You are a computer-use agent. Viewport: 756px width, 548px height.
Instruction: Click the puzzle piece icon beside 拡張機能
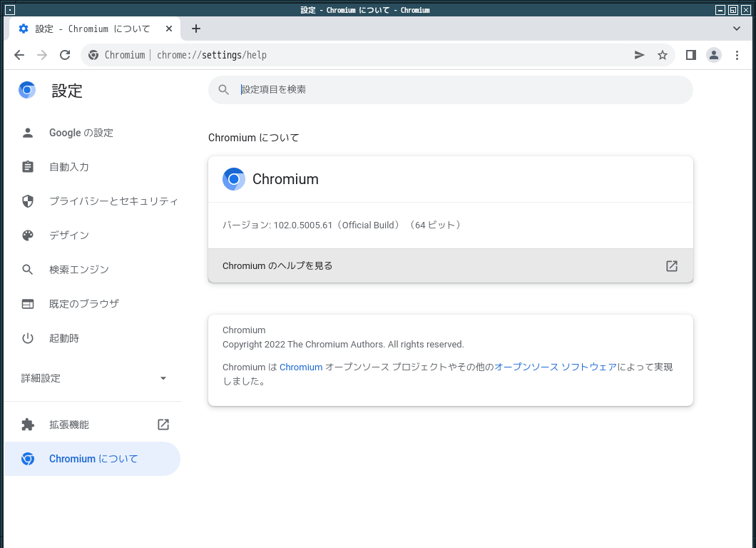pyautogui.click(x=28, y=425)
